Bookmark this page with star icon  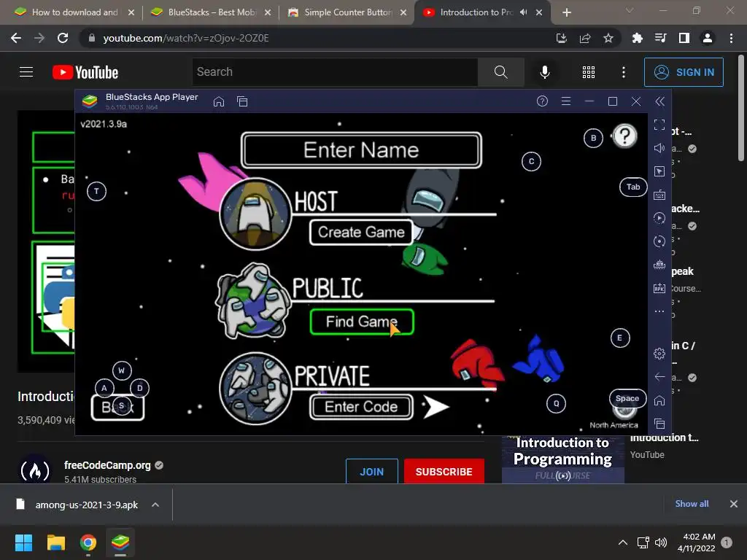tap(608, 38)
